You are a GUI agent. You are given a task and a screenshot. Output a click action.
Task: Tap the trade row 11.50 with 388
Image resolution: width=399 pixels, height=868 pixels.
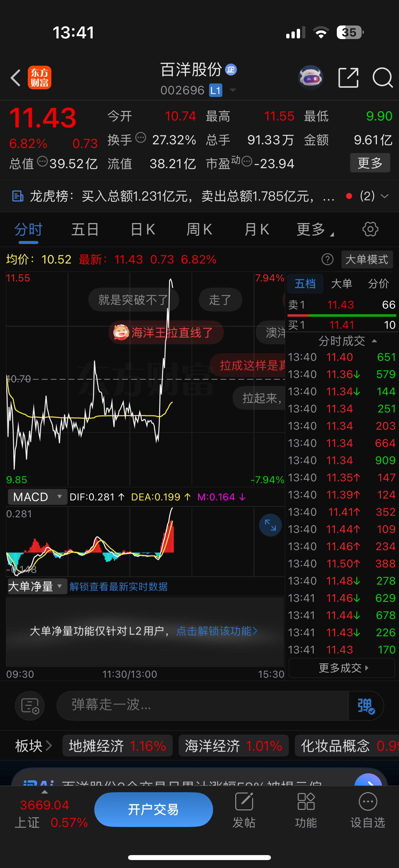point(342,563)
